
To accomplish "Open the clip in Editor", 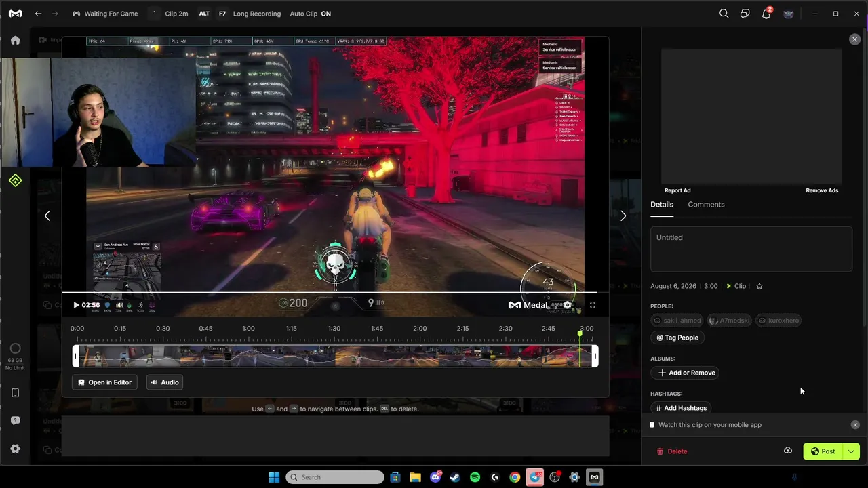I will 104,382.
